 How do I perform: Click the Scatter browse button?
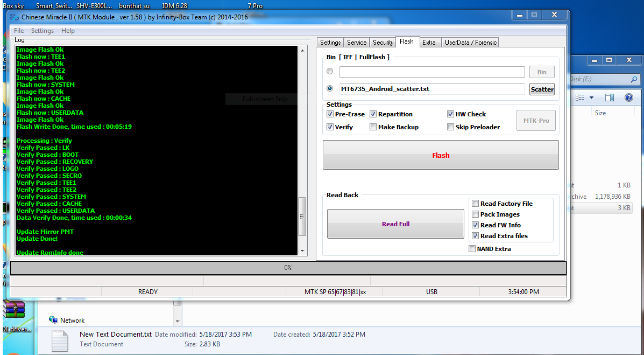[x=542, y=89]
